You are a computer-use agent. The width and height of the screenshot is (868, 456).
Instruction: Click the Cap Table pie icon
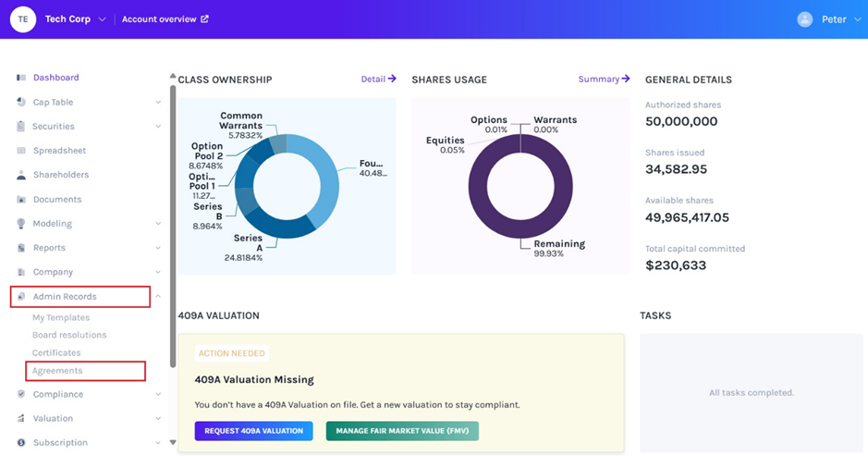[x=21, y=103]
